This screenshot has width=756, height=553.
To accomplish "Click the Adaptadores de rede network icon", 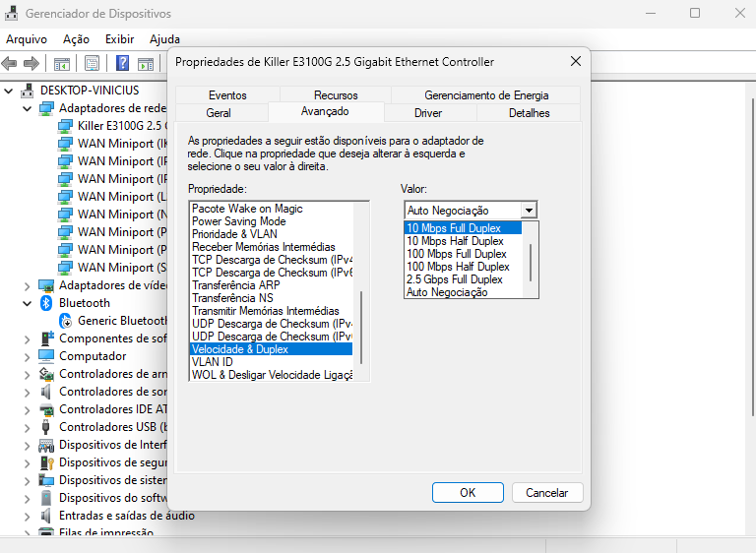I will [x=46, y=108].
